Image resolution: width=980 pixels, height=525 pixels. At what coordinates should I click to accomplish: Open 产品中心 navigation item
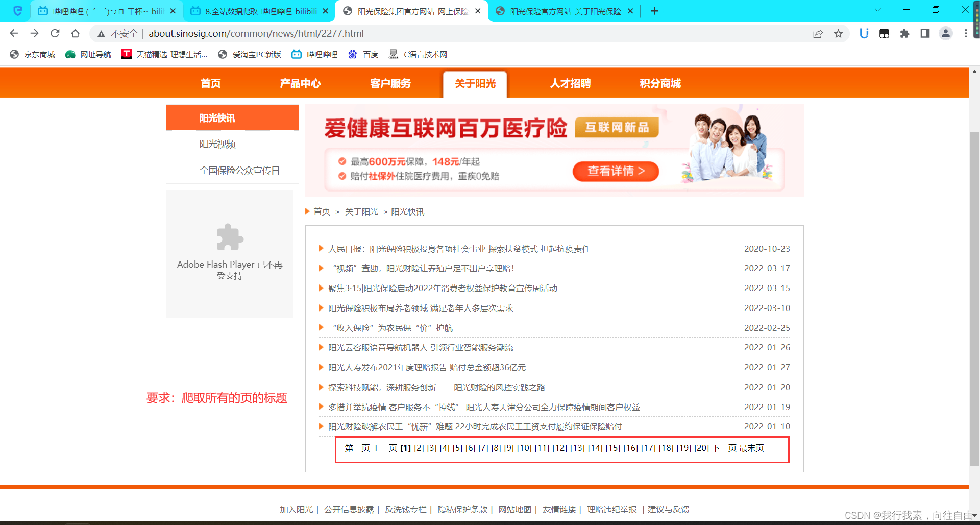pyautogui.click(x=300, y=83)
